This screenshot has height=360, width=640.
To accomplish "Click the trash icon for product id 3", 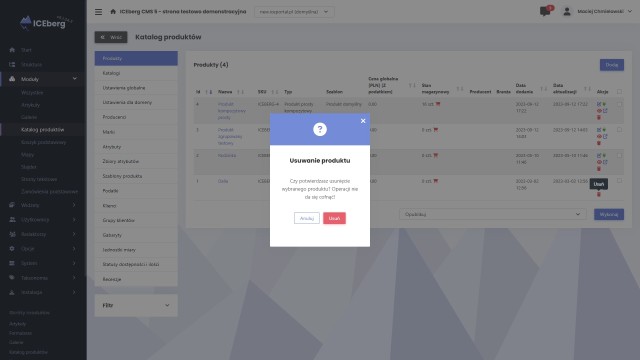I will click(x=599, y=143).
